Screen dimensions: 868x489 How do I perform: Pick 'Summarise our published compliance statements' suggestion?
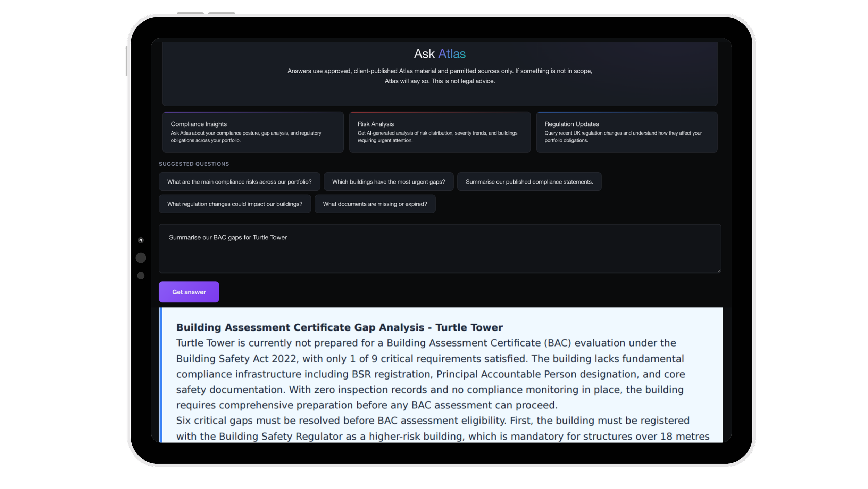click(529, 182)
